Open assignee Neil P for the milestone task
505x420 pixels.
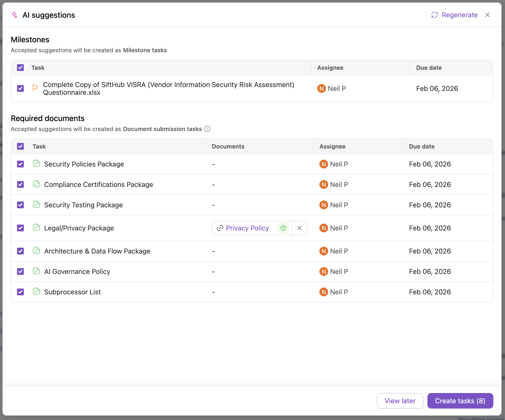[x=332, y=88]
